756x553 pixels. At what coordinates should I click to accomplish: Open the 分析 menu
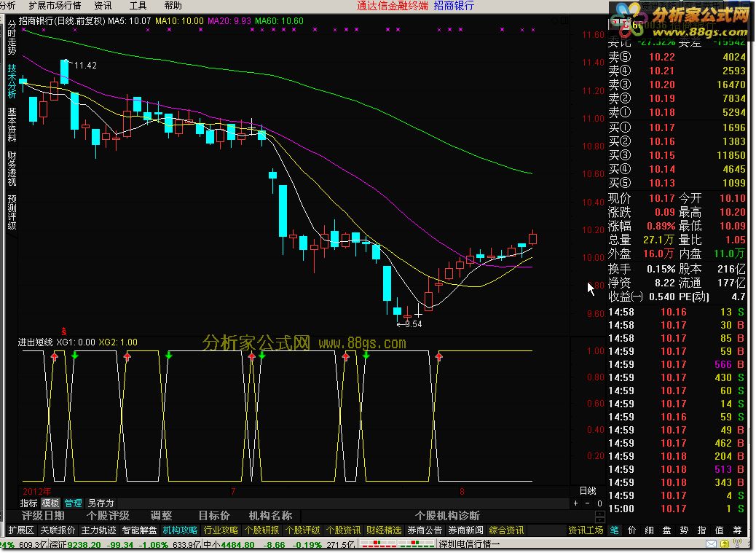(7, 6)
